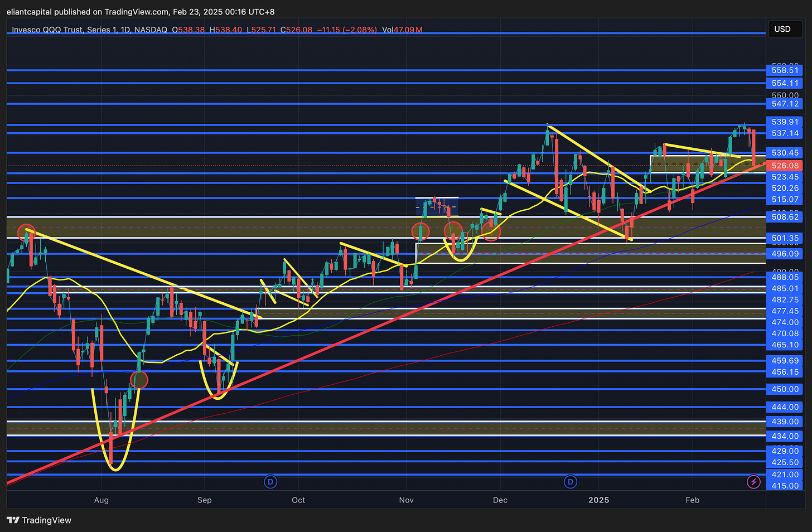Click the Nov label on time axis
812x532 pixels.
pyautogui.click(x=407, y=500)
